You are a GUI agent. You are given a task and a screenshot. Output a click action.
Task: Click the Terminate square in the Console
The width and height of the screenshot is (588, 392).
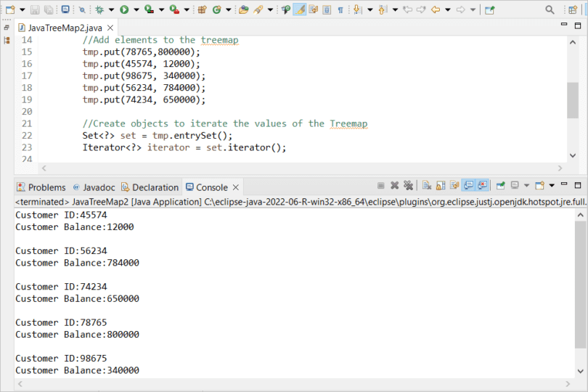coord(380,185)
